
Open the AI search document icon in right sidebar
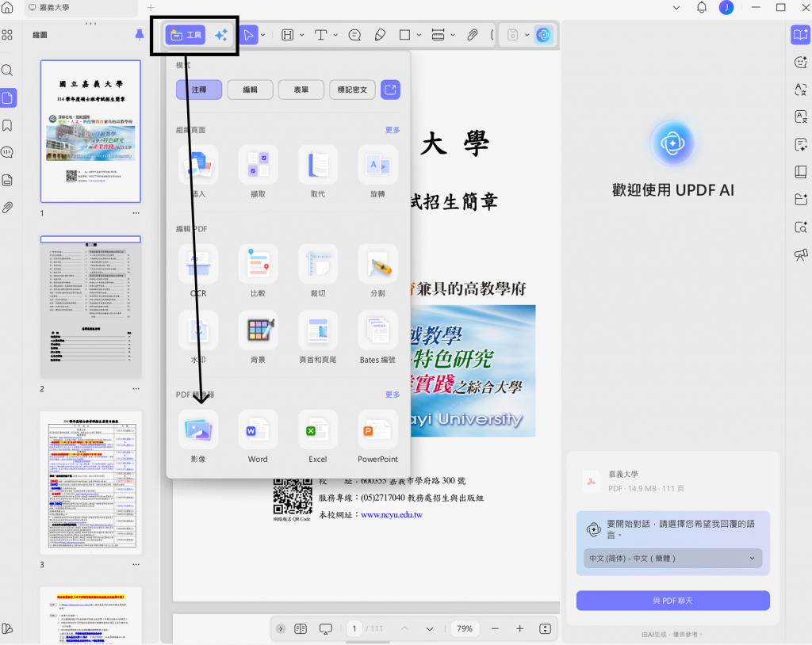click(x=801, y=227)
